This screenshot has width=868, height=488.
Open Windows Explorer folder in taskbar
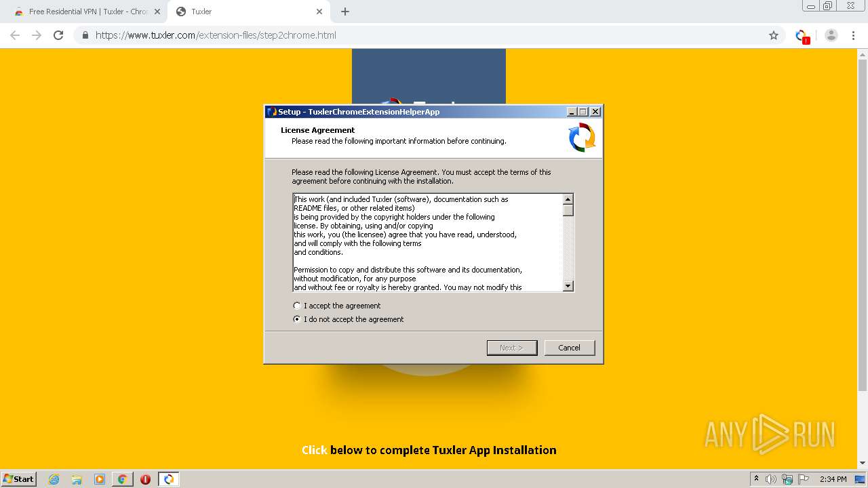(x=77, y=479)
